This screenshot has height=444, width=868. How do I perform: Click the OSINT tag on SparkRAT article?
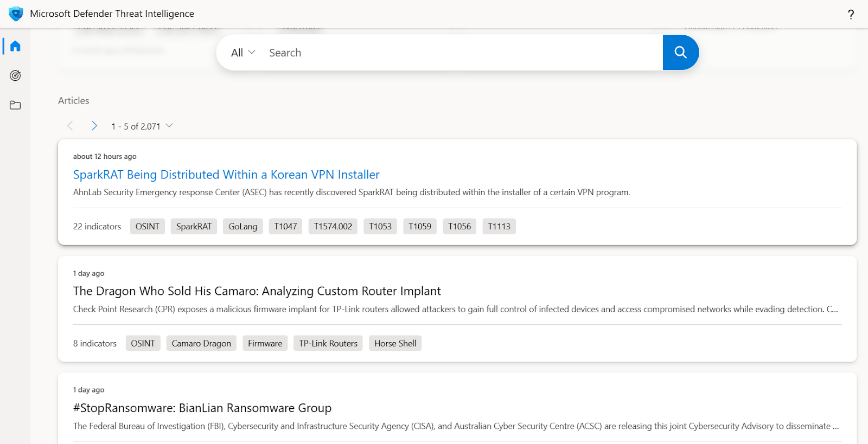pos(148,226)
